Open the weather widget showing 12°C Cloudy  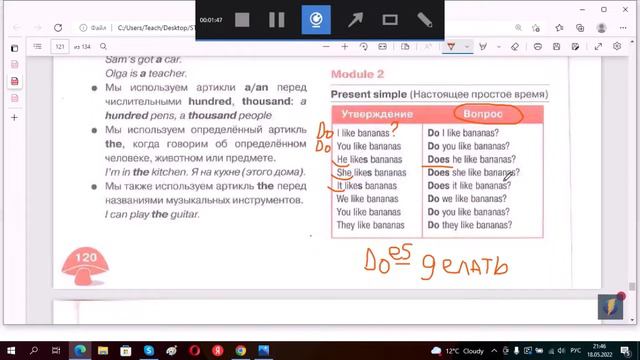457,351
